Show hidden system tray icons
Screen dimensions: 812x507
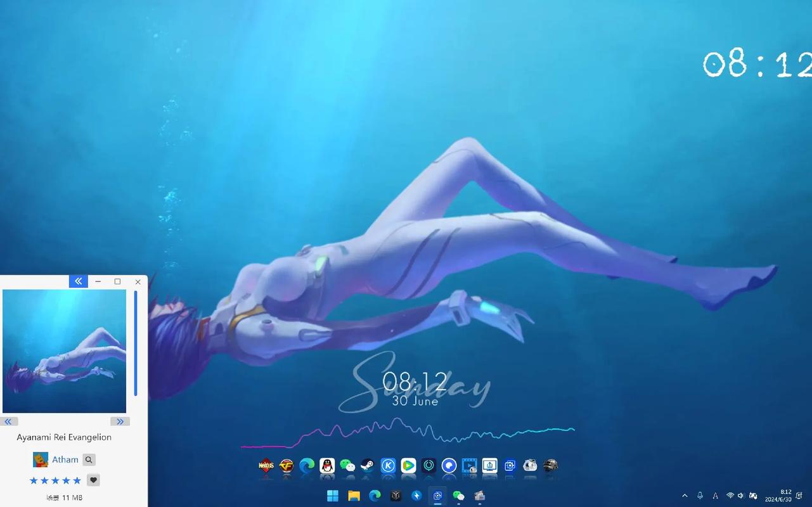click(x=685, y=496)
